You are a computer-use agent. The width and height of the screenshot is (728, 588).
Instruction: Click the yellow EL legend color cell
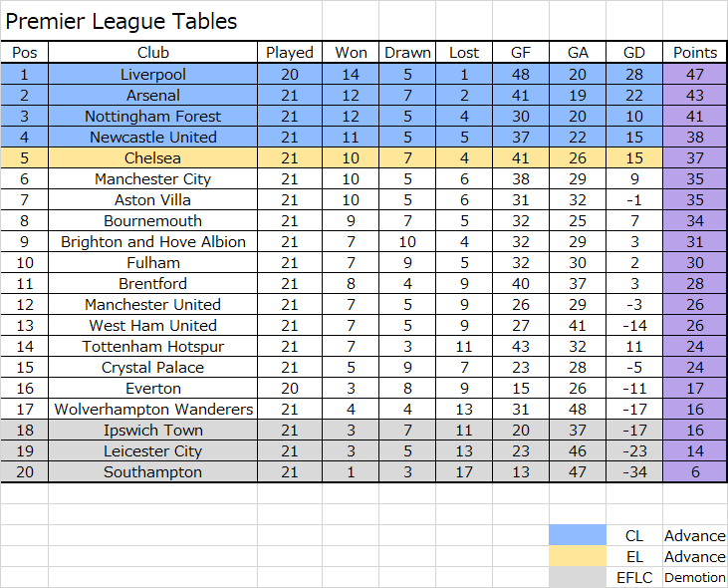tap(577, 556)
